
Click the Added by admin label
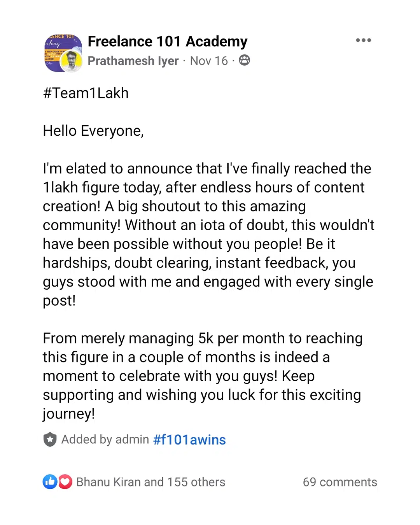pyautogui.click(x=105, y=439)
